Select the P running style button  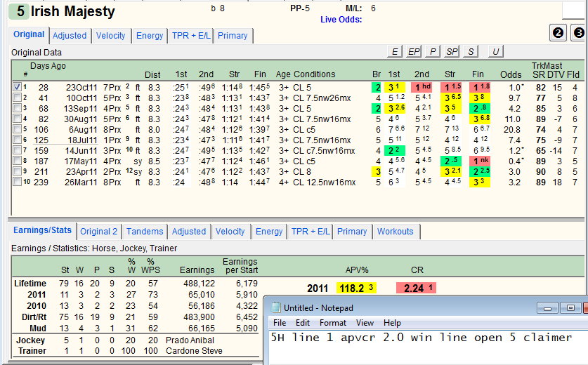[433, 51]
